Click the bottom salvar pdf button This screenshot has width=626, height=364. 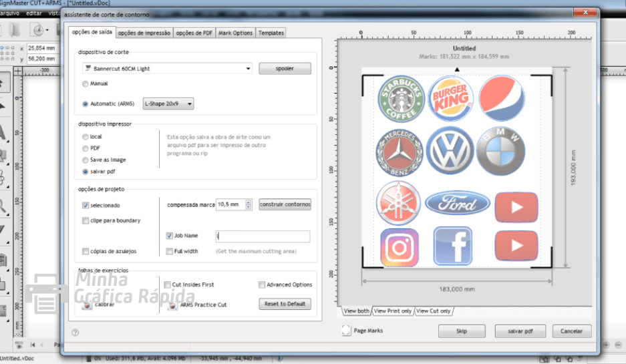point(520,331)
